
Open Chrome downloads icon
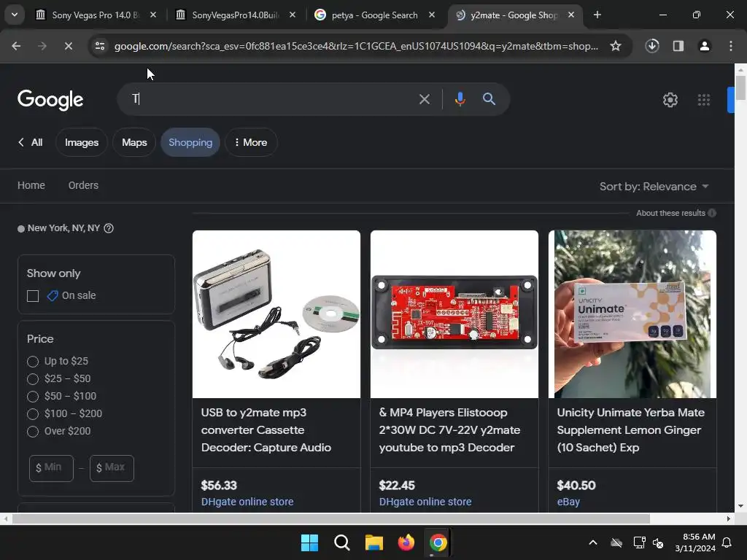click(x=652, y=46)
